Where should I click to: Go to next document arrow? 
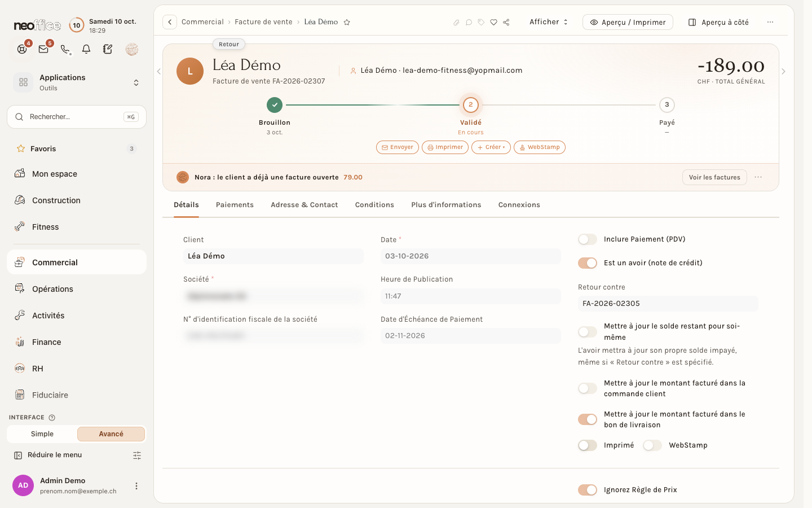point(783,71)
